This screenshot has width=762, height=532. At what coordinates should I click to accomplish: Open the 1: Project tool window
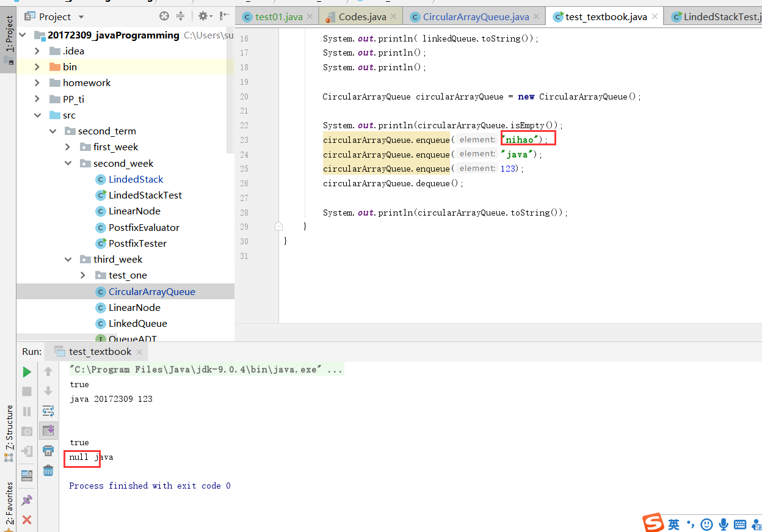pyautogui.click(x=9, y=39)
